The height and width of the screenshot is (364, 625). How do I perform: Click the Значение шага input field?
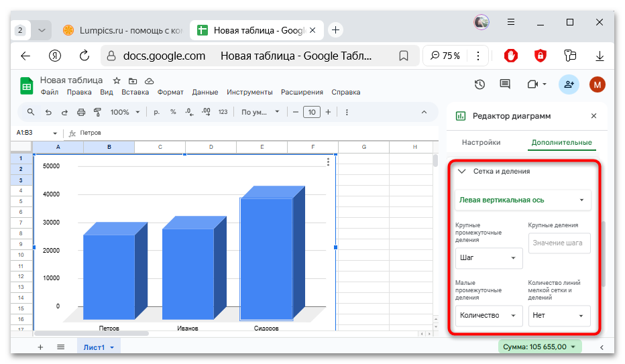tap(559, 243)
